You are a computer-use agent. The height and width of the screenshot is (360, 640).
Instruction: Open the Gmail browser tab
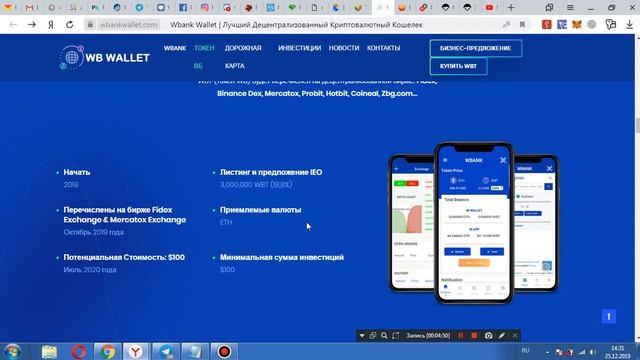(29, 7)
